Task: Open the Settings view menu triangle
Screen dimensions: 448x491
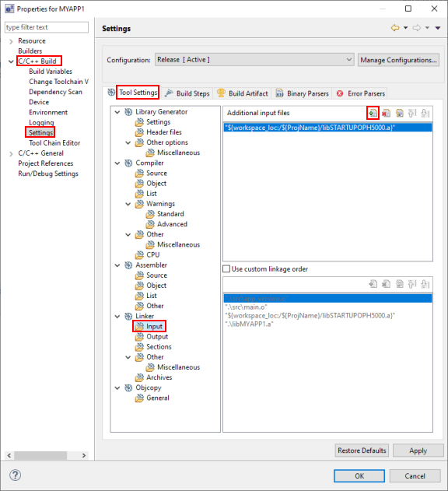Action: point(438,28)
